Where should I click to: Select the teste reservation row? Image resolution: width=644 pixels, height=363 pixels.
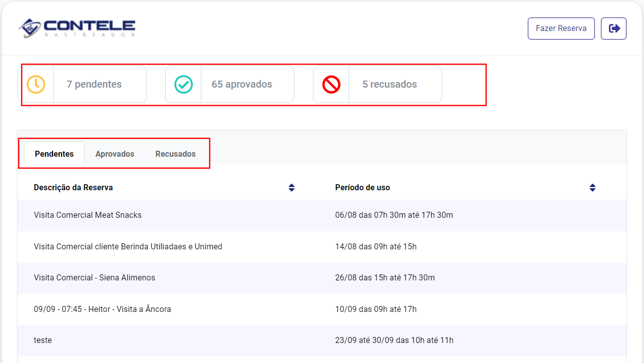(x=43, y=340)
